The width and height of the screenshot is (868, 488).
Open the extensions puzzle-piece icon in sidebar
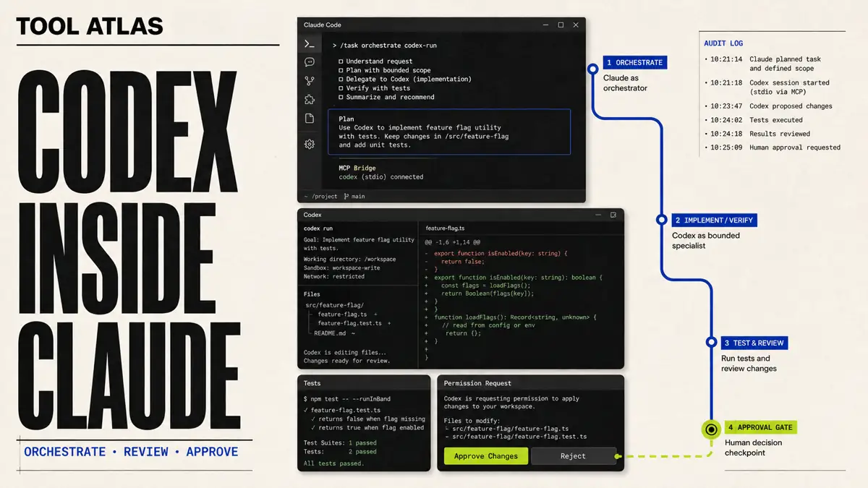click(x=310, y=100)
